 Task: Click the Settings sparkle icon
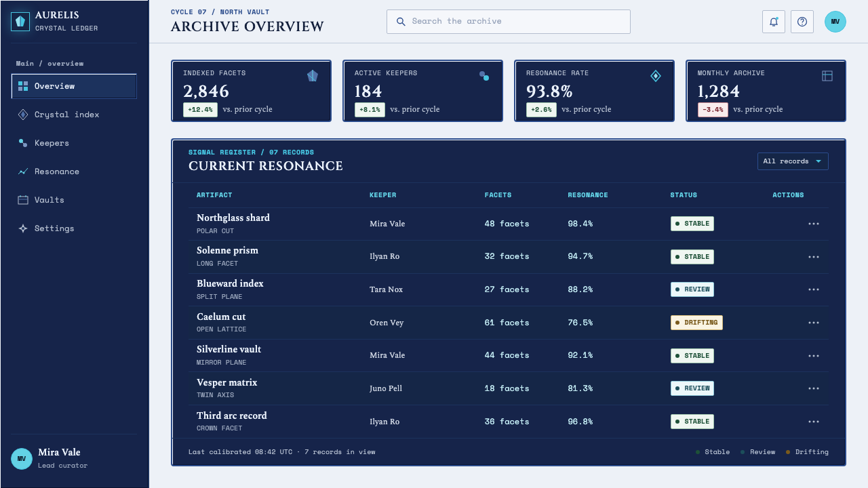23,228
